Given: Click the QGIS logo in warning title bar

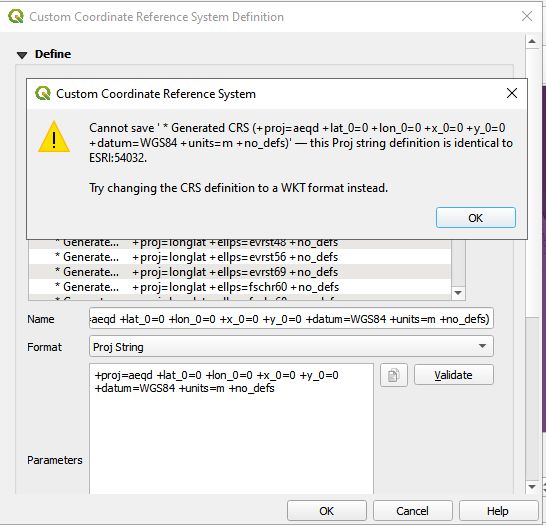Looking at the screenshot, I should click(43, 93).
